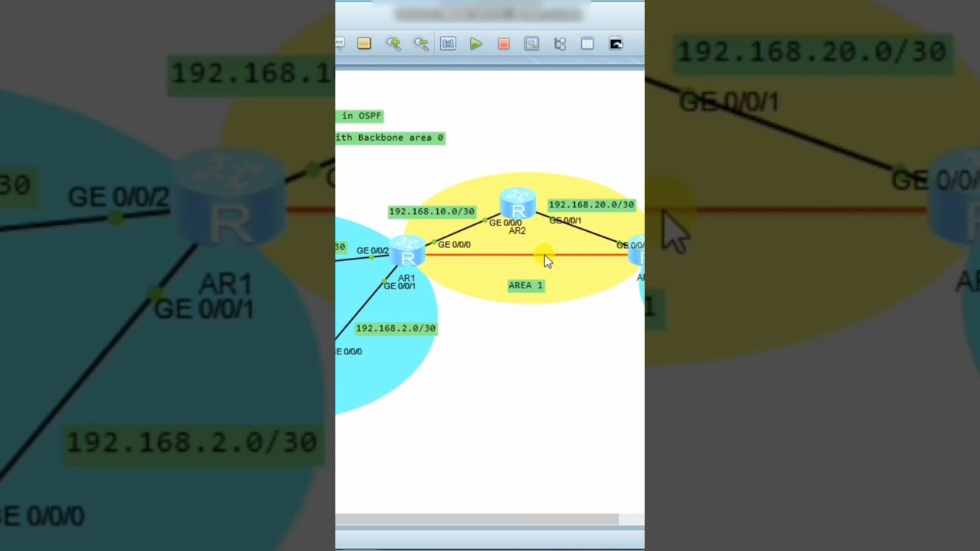Image resolution: width=980 pixels, height=551 pixels.
Task: Click the 'in OSPF' note
Action: click(359, 116)
